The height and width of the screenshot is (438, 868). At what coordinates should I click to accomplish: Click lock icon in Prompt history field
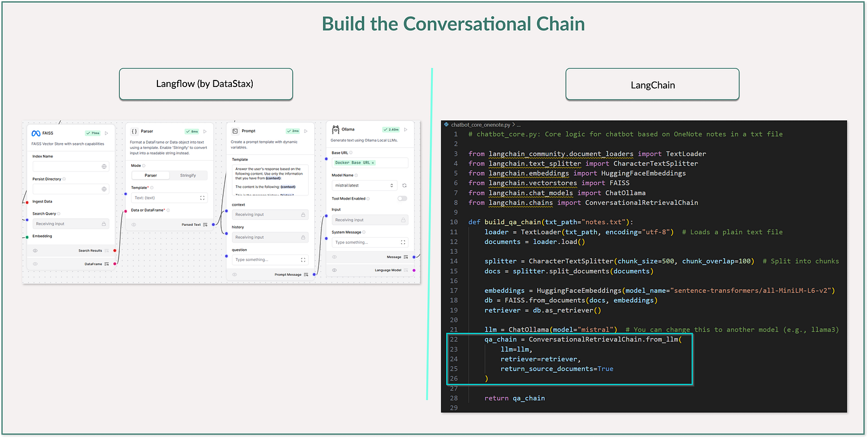point(303,237)
